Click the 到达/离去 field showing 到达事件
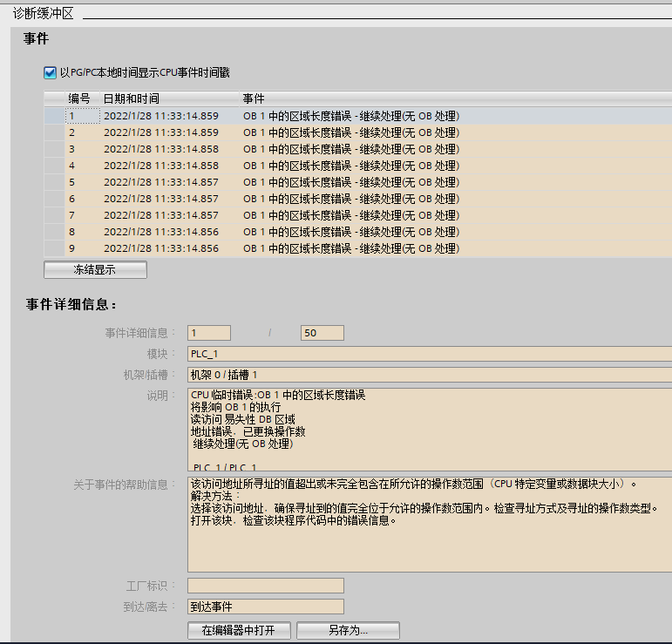 266,607
